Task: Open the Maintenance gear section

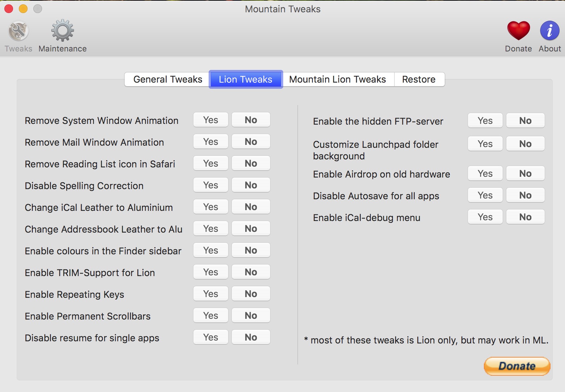Action: click(x=62, y=36)
